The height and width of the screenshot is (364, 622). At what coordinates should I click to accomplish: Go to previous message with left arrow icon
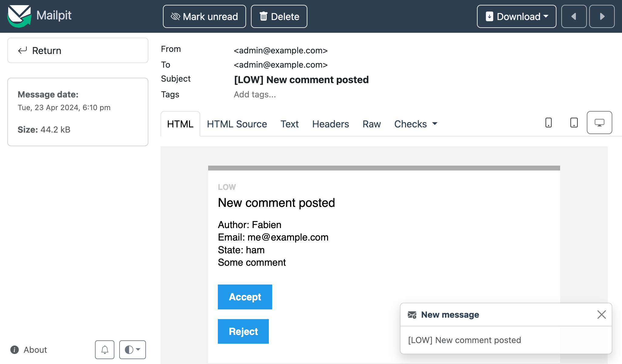[x=574, y=16]
